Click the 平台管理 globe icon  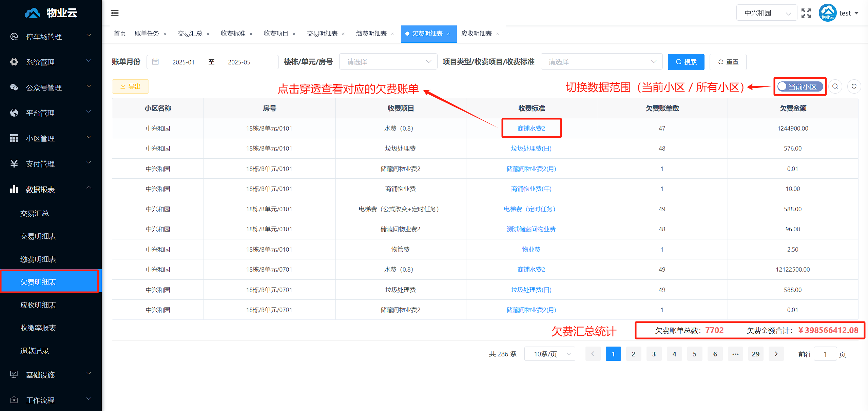click(x=14, y=113)
